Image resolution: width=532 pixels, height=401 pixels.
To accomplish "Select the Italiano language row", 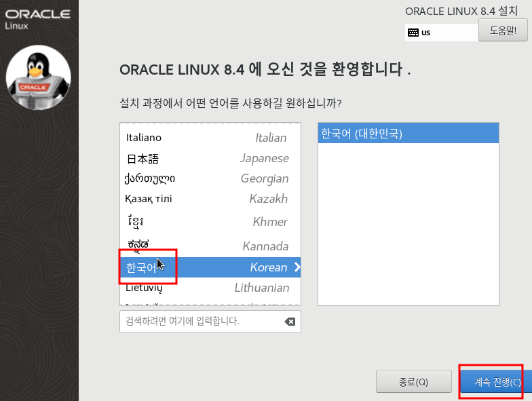I will pos(210,138).
